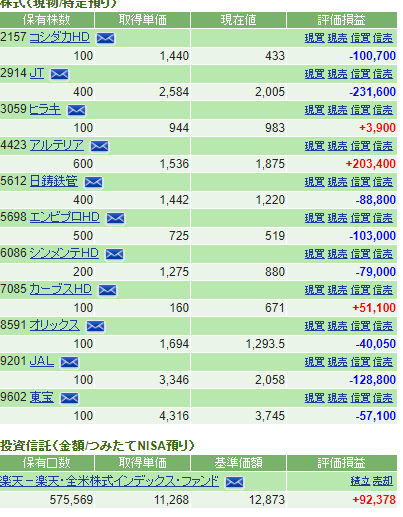Click 現買 in the オリックス row
The image size is (403, 517).
[314, 326]
